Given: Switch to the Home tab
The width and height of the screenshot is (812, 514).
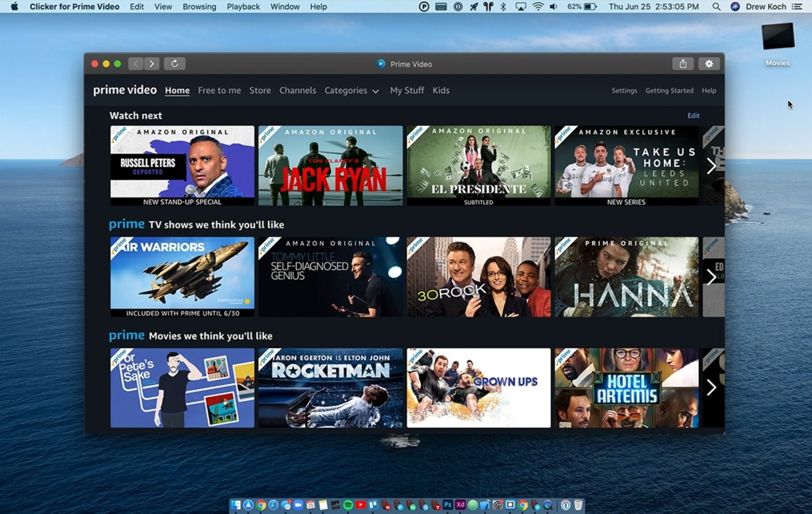Looking at the screenshot, I should (177, 90).
